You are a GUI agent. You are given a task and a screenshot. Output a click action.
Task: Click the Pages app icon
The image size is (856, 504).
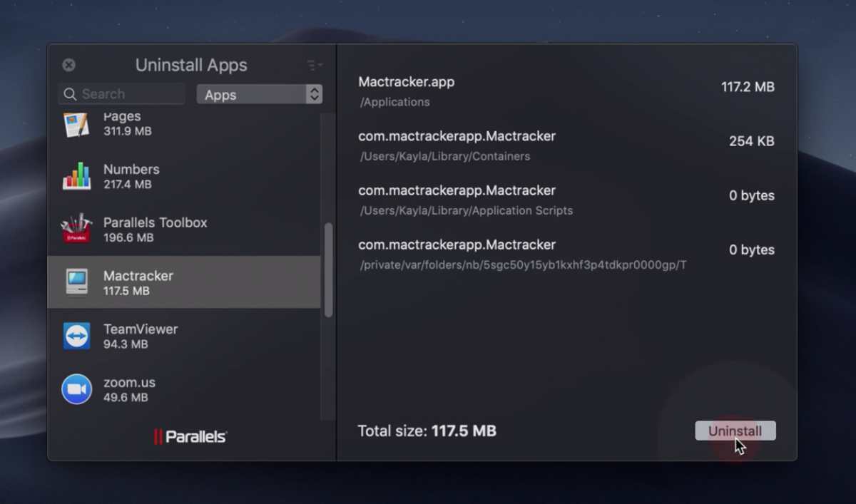(x=76, y=125)
